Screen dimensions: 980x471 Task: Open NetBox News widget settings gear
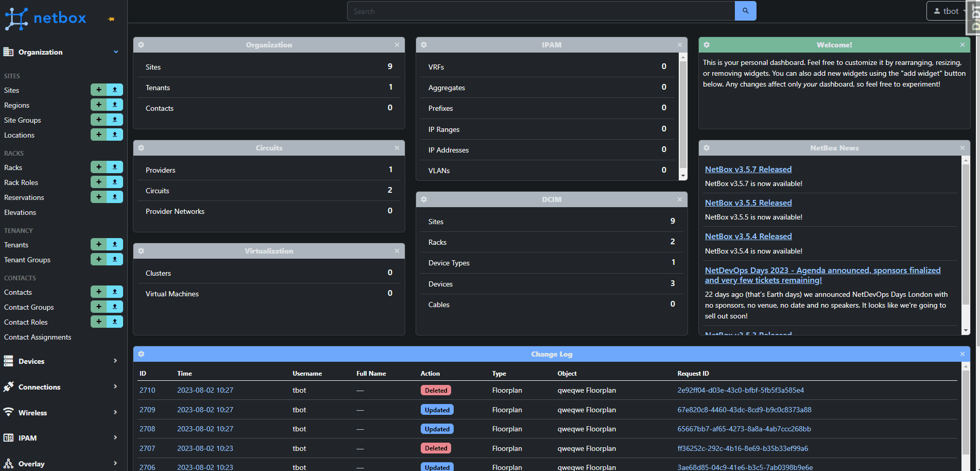pyautogui.click(x=707, y=148)
